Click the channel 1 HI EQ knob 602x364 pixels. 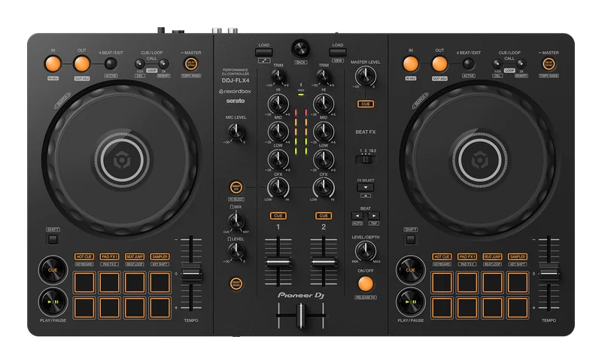click(x=278, y=104)
